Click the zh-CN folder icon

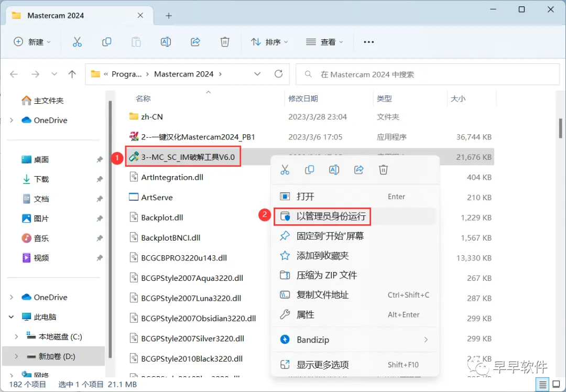pyautogui.click(x=134, y=116)
